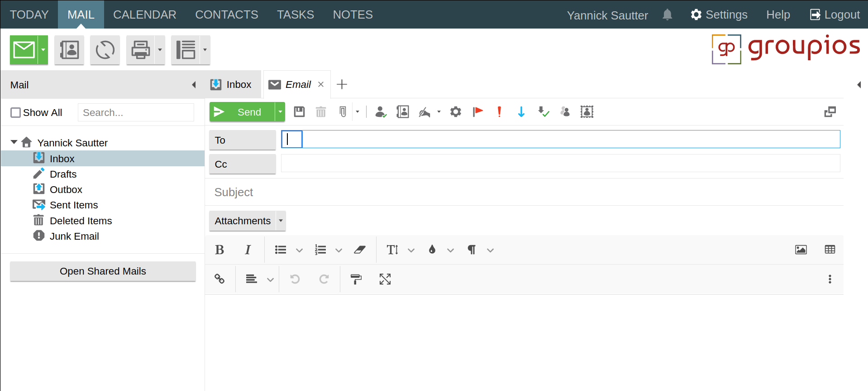This screenshot has width=868, height=391.
Task: Click the framed person icon in the compose toolbar
Action: click(x=587, y=111)
